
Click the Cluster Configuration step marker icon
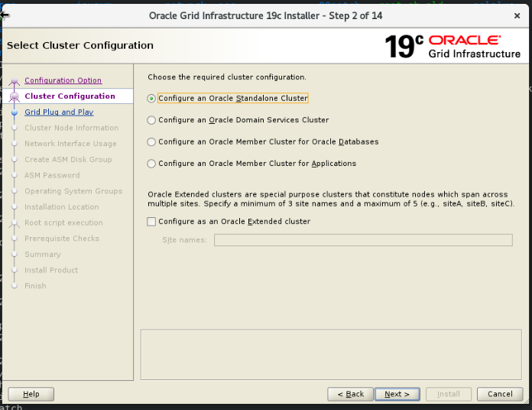click(x=15, y=97)
